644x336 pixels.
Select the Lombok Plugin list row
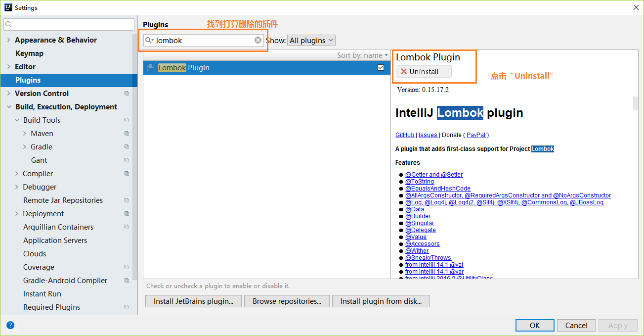pyautogui.click(x=266, y=68)
